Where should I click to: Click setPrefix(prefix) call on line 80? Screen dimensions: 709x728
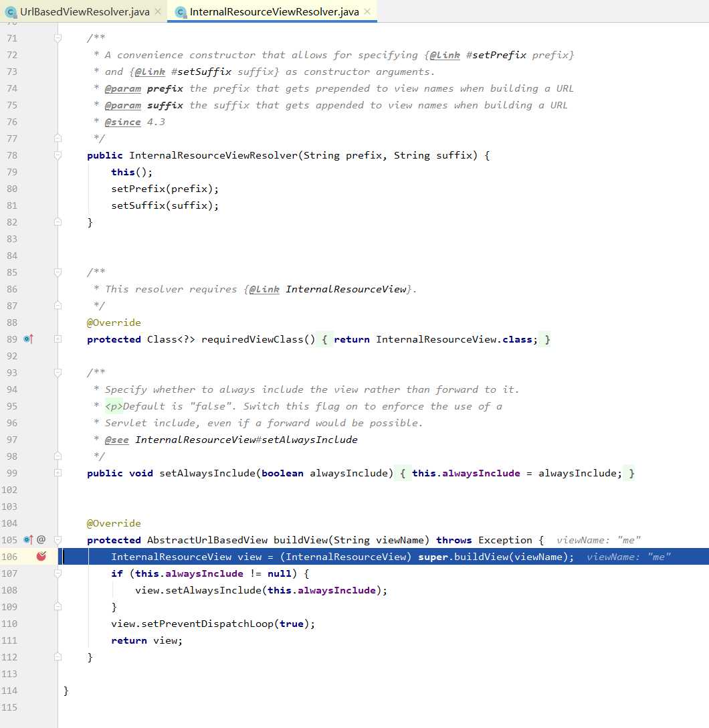(x=165, y=189)
